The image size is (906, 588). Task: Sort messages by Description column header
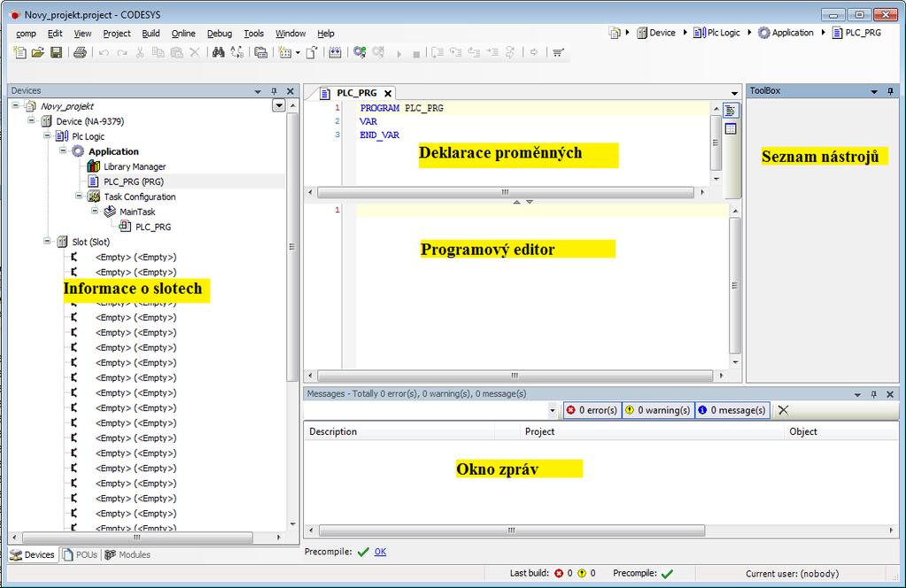click(399, 431)
